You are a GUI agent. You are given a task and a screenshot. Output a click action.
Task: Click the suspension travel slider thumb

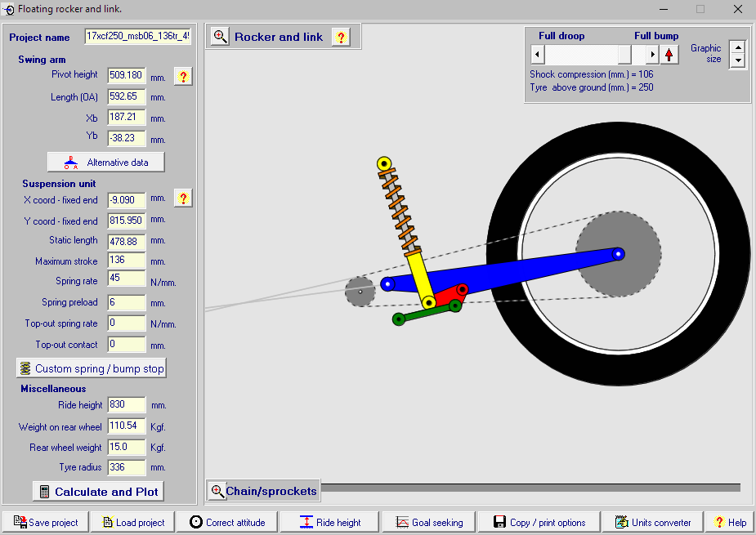[624, 55]
